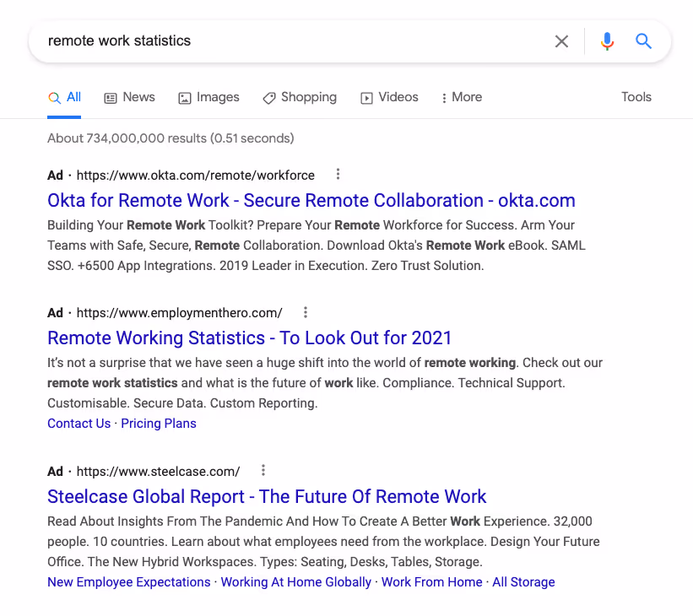Click the okta.com/remote/workforce URL text
This screenshot has height=616, width=693.
pos(195,176)
